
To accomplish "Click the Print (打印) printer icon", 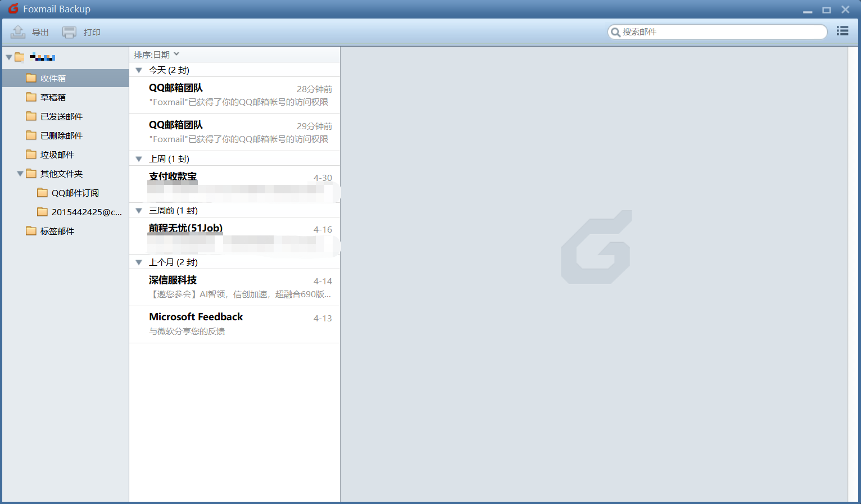I will pos(69,32).
